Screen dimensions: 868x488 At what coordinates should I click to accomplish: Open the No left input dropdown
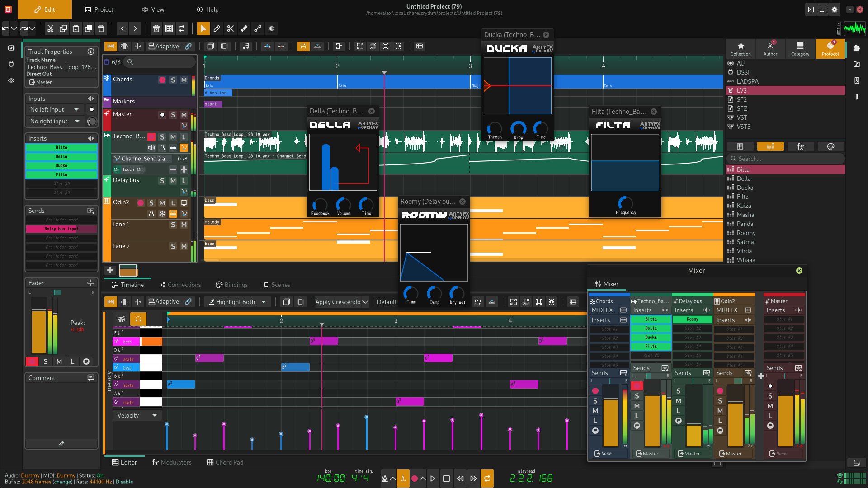click(x=54, y=109)
